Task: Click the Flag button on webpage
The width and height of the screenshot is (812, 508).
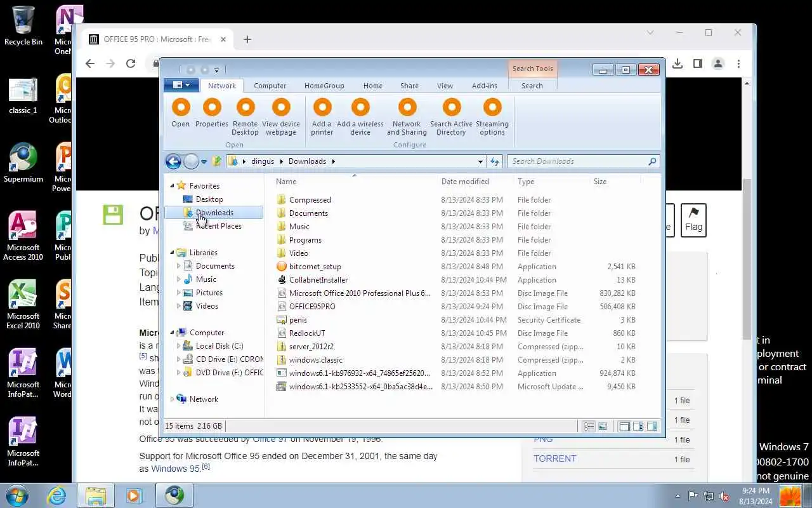Action: 693,220
